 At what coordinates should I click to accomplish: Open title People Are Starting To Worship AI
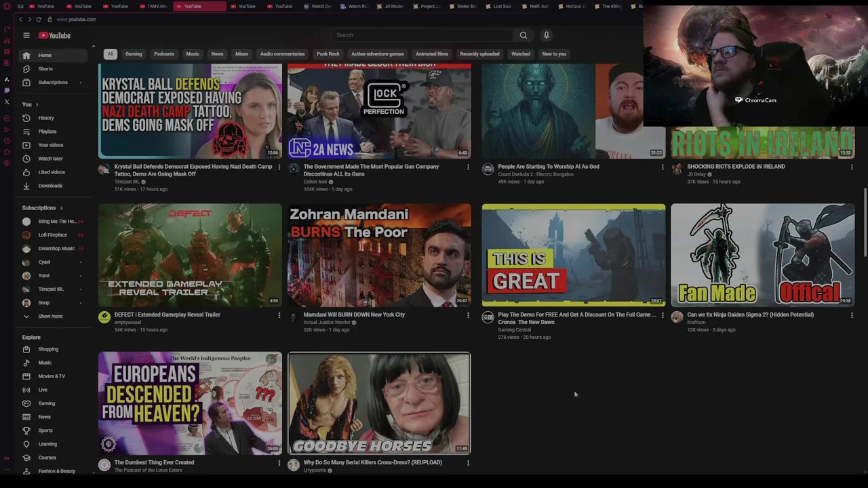click(x=549, y=167)
